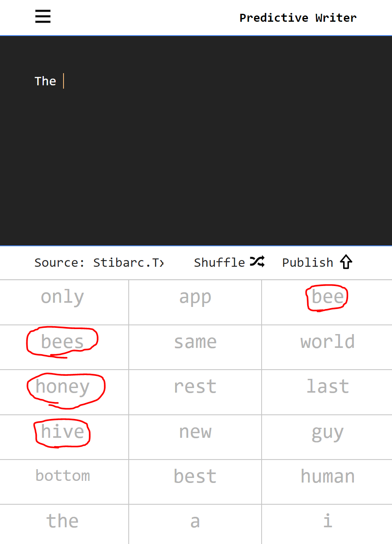Pick the word "world"
This screenshot has height=544, width=392.
[328, 342]
